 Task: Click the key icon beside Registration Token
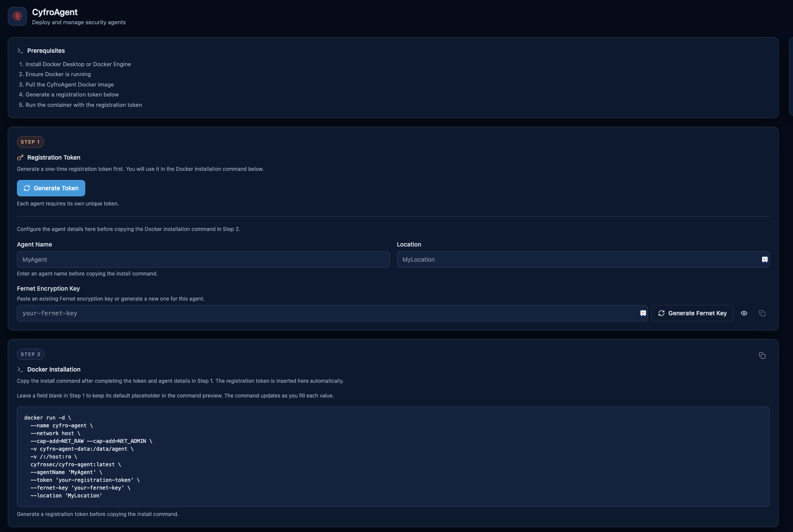point(20,157)
